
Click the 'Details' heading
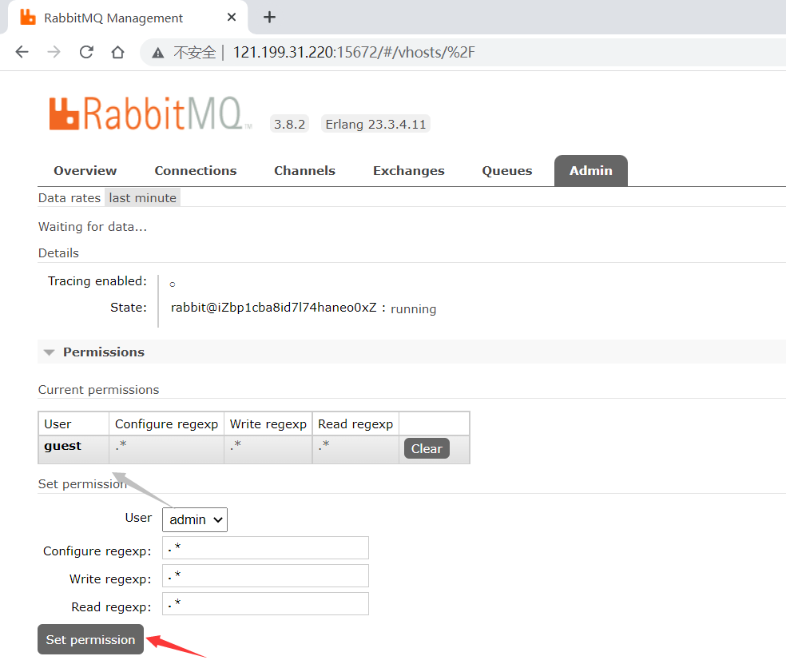(58, 252)
